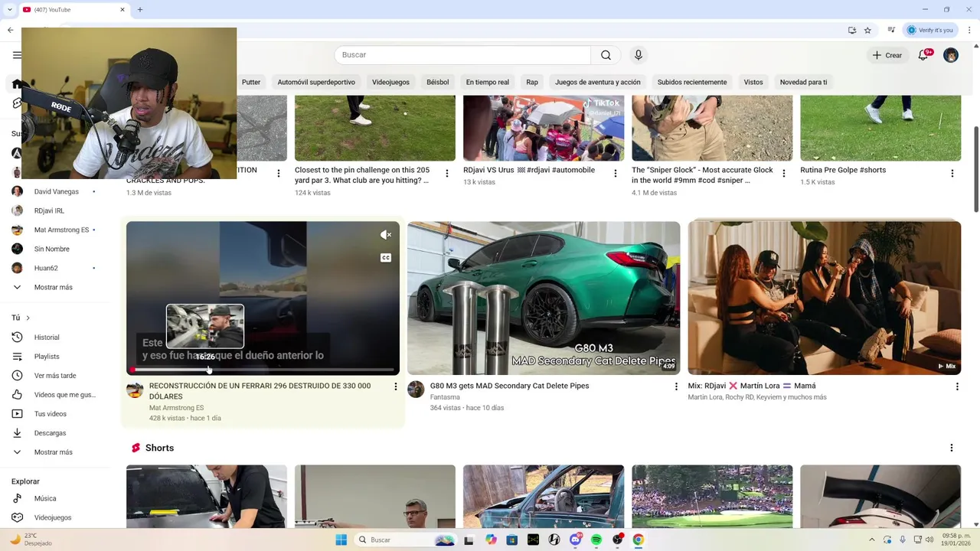This screenshot has width=980, height=551.
Task: Expand Mostrar más below Descargas
Action: click(54, 452)
